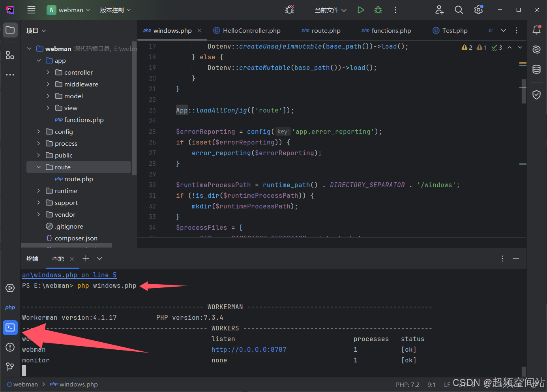Click the editor vertical scrollbar
This screenshot has width=547, height=392.
pos(524,91)
